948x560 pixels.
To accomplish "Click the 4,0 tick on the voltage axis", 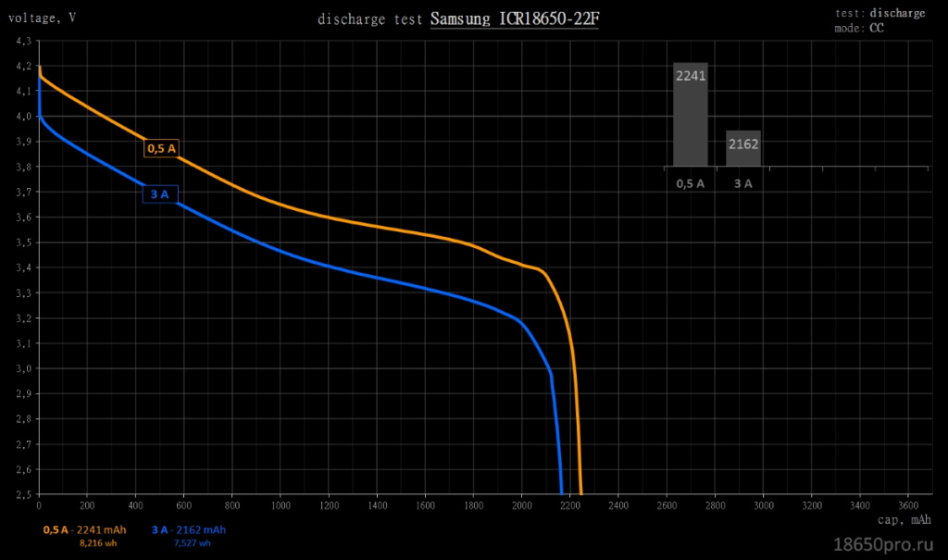I will click(x=23, y=116).
